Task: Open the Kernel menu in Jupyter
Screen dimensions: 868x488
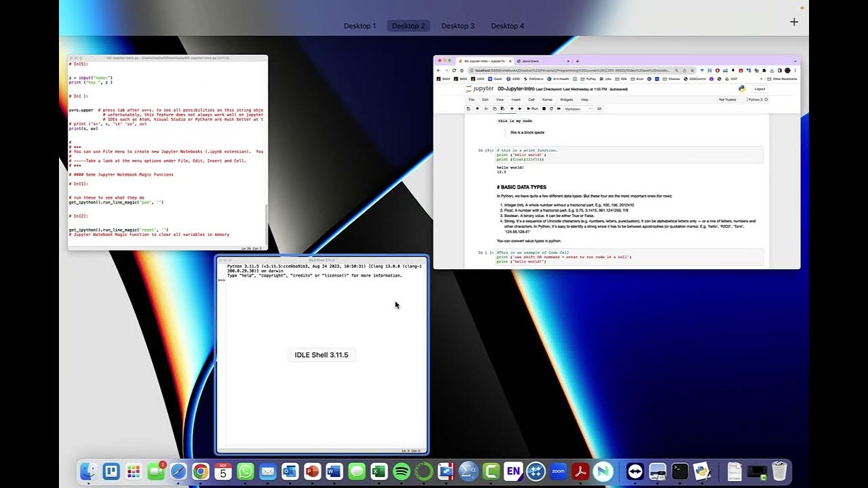Action: coord(547,100)
